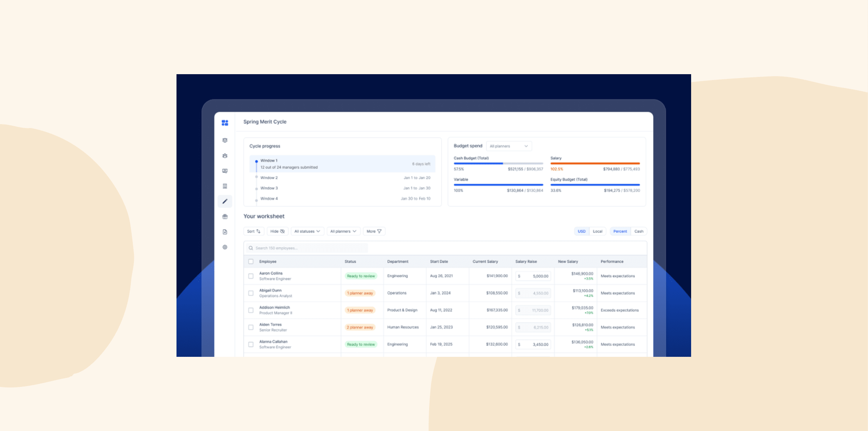The image size is (868, 431).
Task: Open the settings gear sidebar icon
Action: click(x=225, y=247)
